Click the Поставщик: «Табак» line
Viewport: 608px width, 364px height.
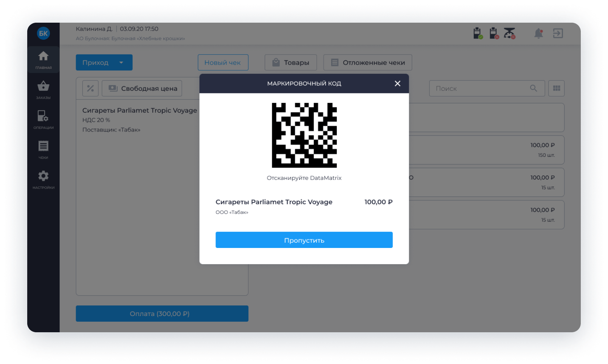point(111,130)
